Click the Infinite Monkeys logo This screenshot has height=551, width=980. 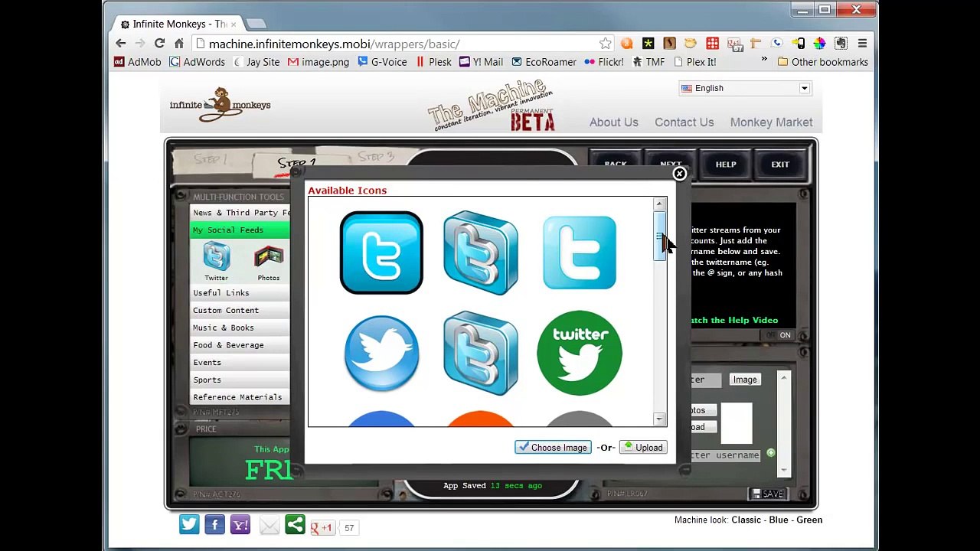[220, 105]
